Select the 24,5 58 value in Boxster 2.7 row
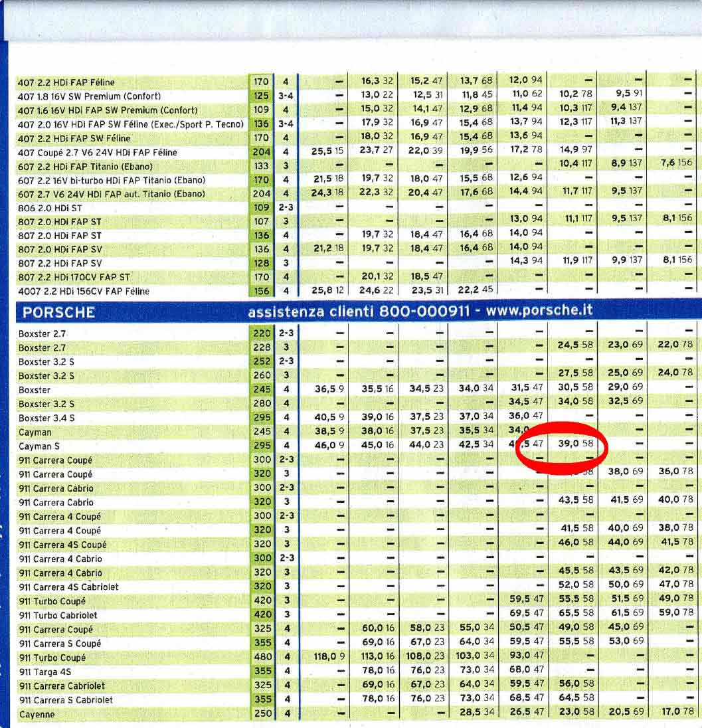This screenshot has width=702, height=728. point(576,345)
